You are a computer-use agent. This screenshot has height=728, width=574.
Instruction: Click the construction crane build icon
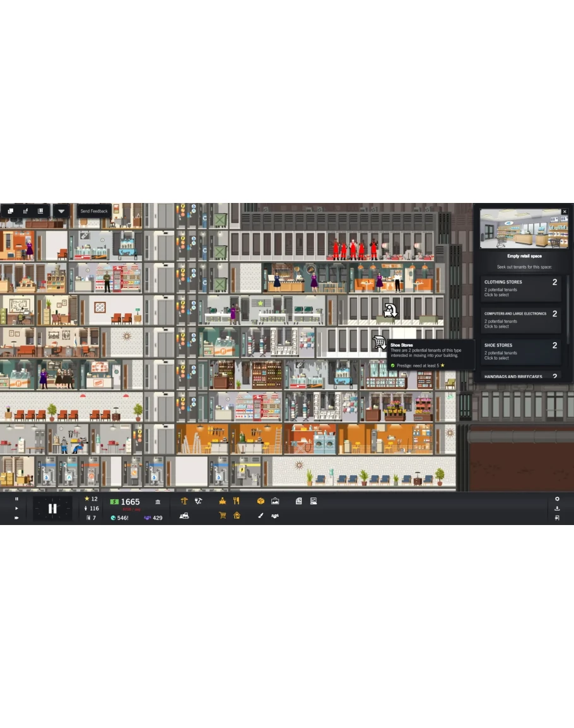click(x=184, y=501)
